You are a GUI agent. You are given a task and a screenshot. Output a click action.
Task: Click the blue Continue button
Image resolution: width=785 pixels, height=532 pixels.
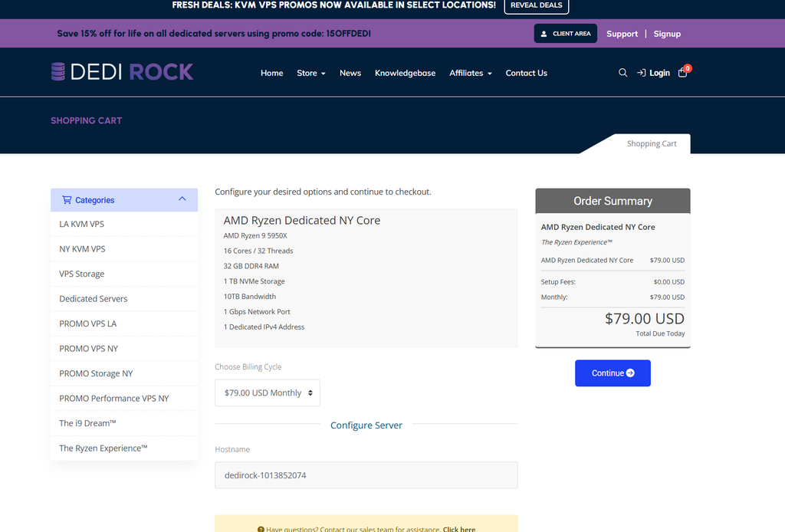point(613,373)
